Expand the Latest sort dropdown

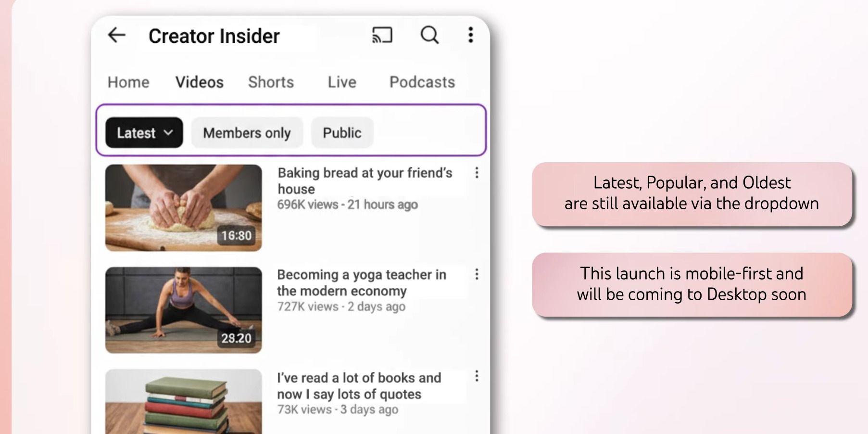(144, 133)
